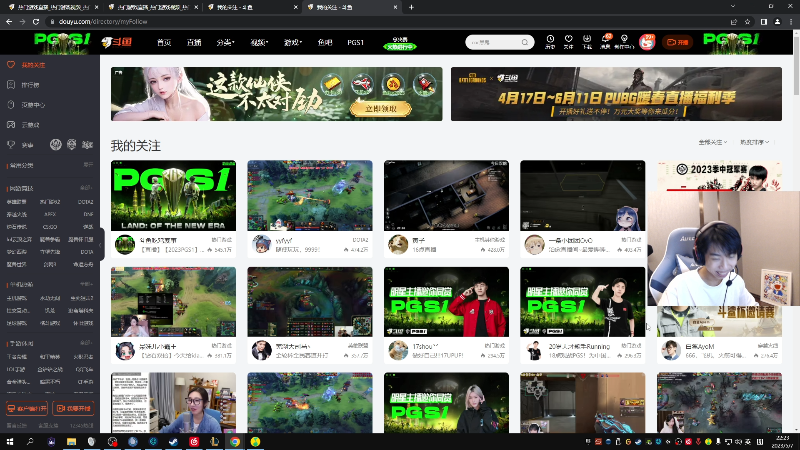Image resolution: width=800 pixels, height=450 pixels.
Task: Click the user avatar in header
Action: pyautogui.click(x=647, y=42)
